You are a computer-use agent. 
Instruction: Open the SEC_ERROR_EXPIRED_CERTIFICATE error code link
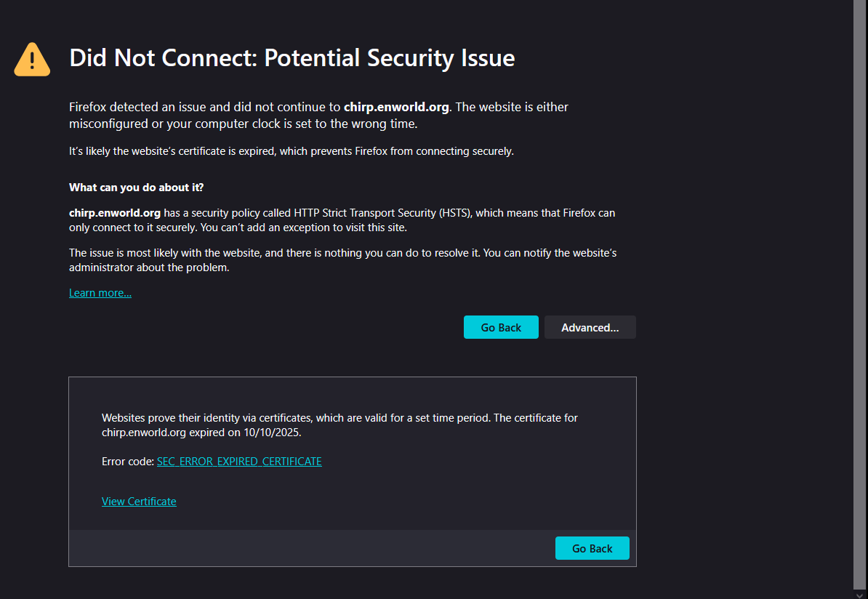click(239, 462)
